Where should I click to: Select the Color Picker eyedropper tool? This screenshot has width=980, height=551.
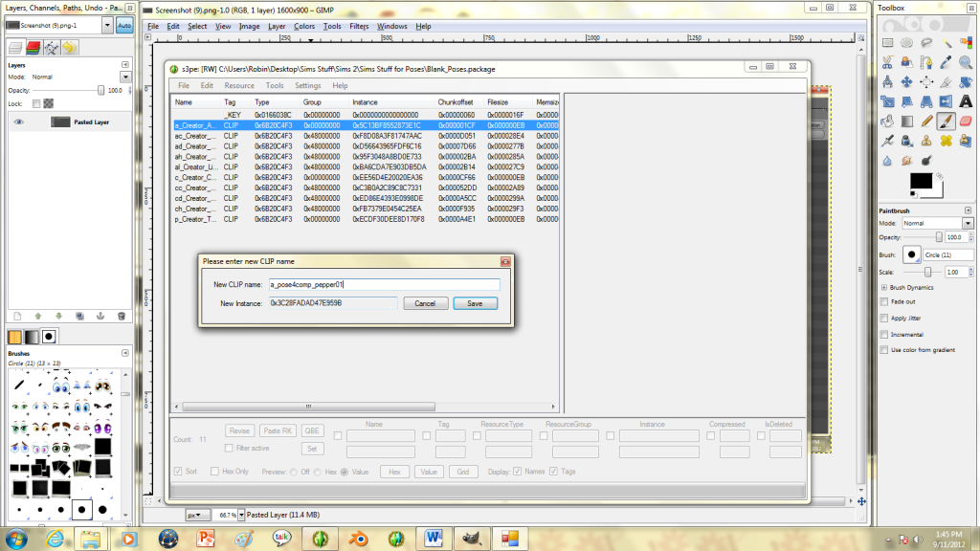pos(947,62)
